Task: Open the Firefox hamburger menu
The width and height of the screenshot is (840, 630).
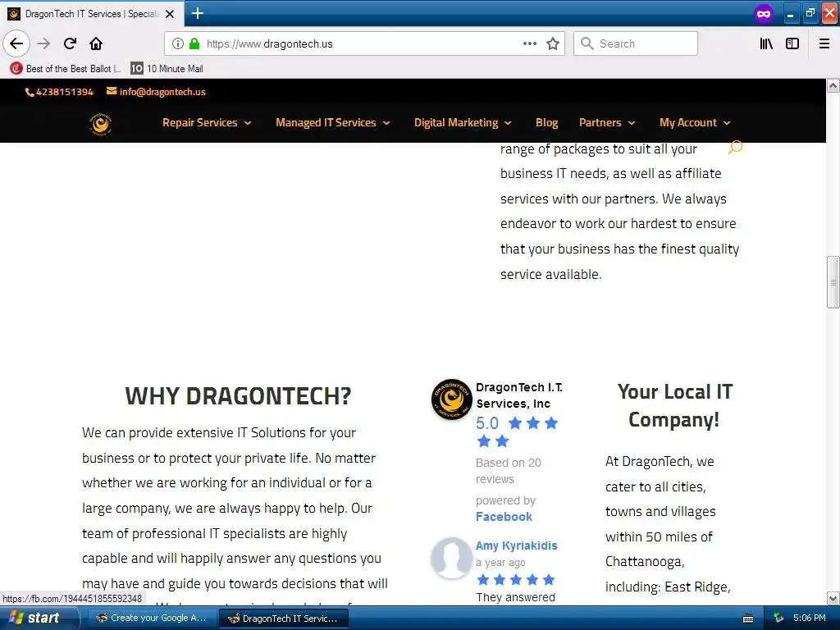Action: coord(824,43)
